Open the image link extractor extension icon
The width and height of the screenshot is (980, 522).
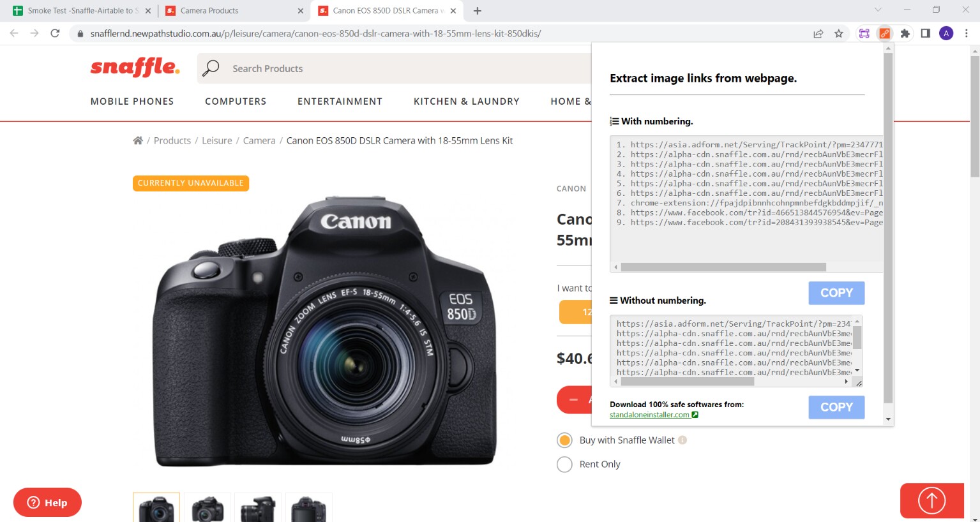pyautogui.click(x=884, y=33)
